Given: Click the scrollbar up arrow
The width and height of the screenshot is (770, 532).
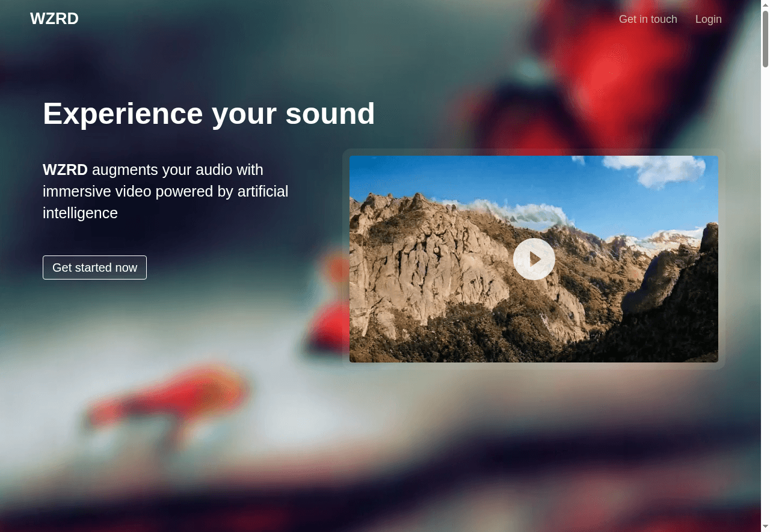Looking at the screenshot, I should [x=765, y=5].
